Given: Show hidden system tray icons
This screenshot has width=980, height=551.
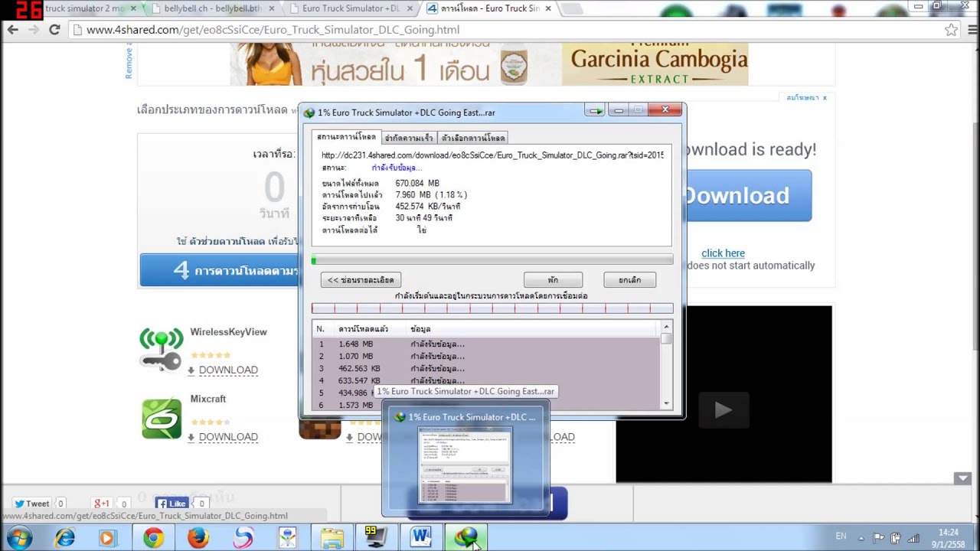Looking at the screenshot, I should [x=861, y=537].
